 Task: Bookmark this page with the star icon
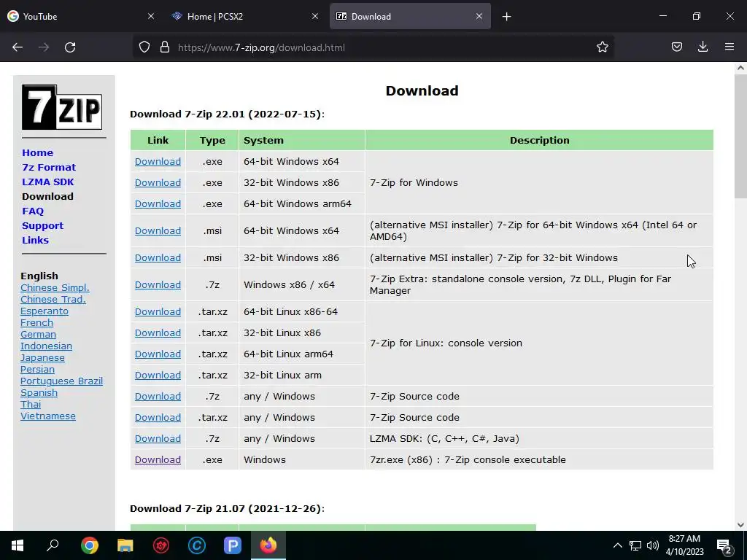pos(602,47)
